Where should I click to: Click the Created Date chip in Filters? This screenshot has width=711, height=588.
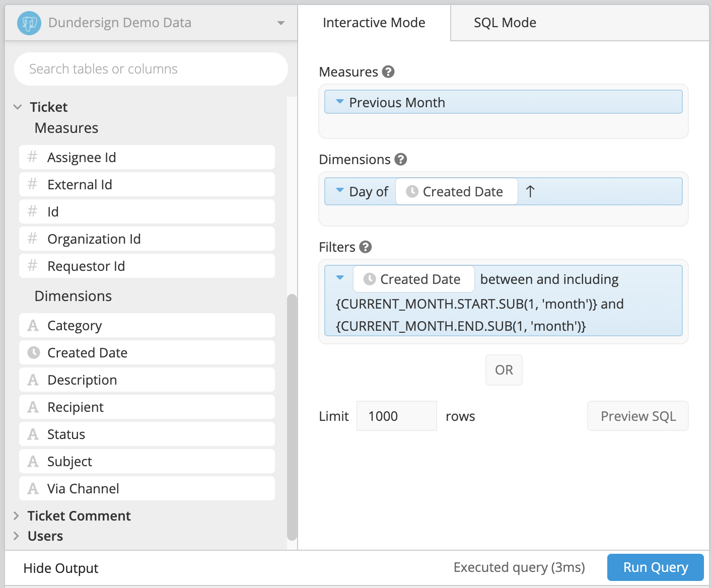(x=414, y=279)
